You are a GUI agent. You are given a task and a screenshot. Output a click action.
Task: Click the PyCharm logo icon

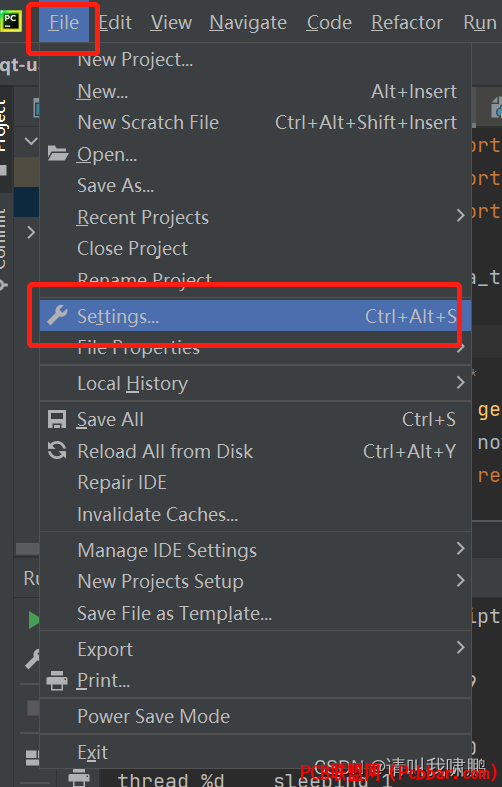tap(11, 22)
